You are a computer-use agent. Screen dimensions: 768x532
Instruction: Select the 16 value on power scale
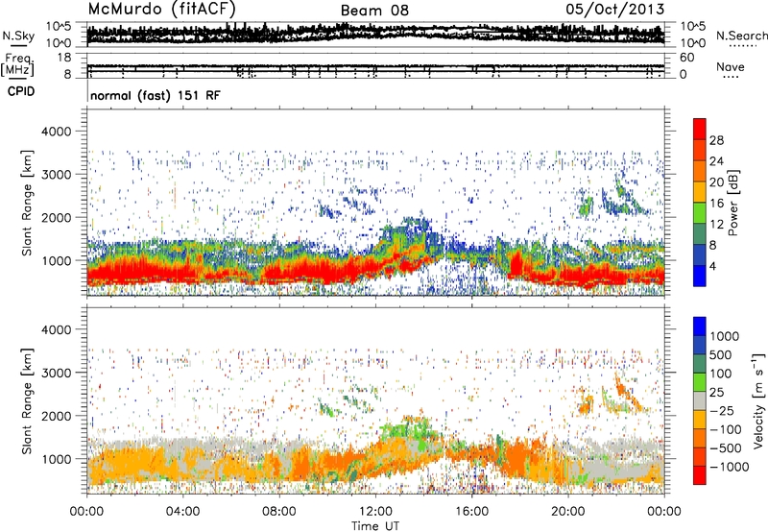click(716, 204)
